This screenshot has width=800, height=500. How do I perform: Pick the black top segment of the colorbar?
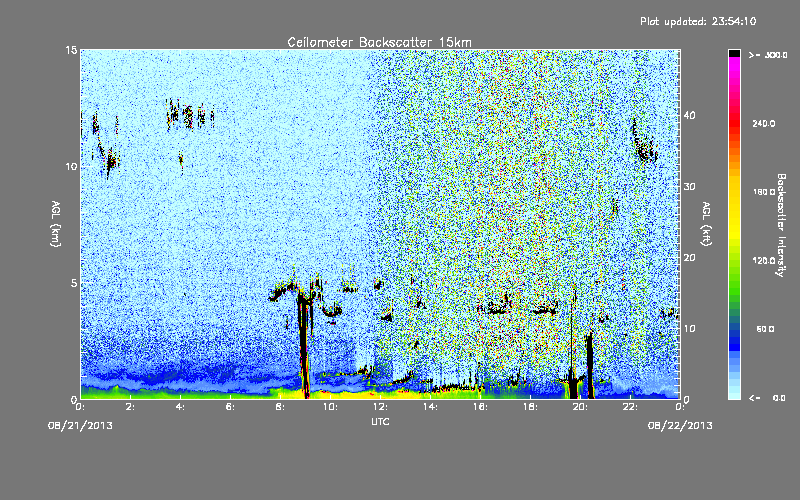tap(734, 53)
